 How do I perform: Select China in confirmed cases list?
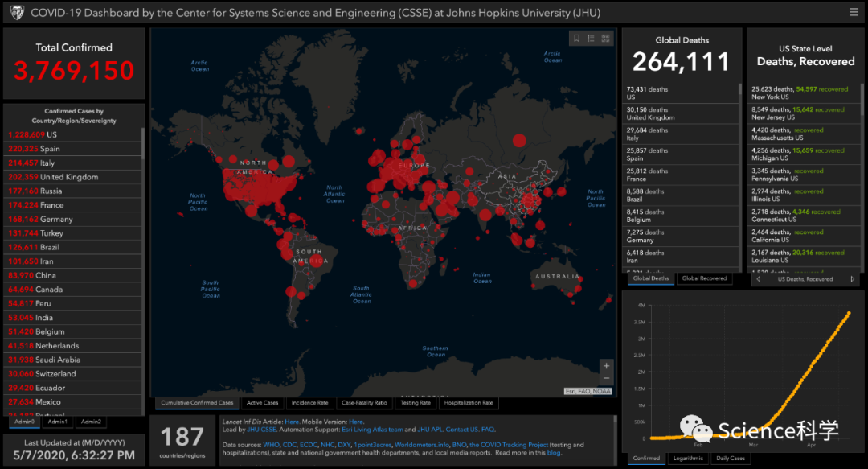pyautogui.click(x=72, y=275)
